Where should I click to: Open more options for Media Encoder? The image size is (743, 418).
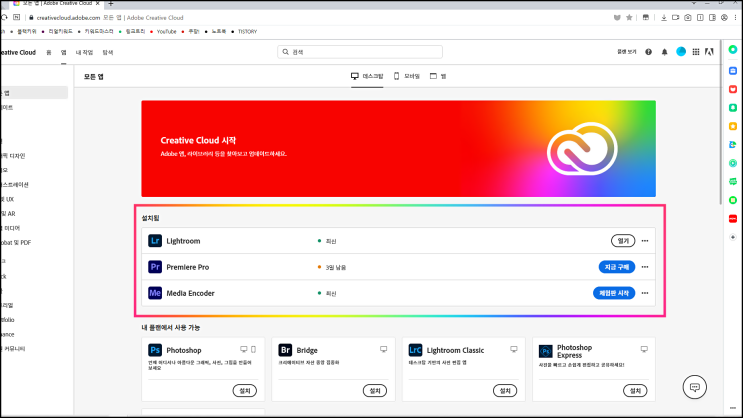point(645,293)
